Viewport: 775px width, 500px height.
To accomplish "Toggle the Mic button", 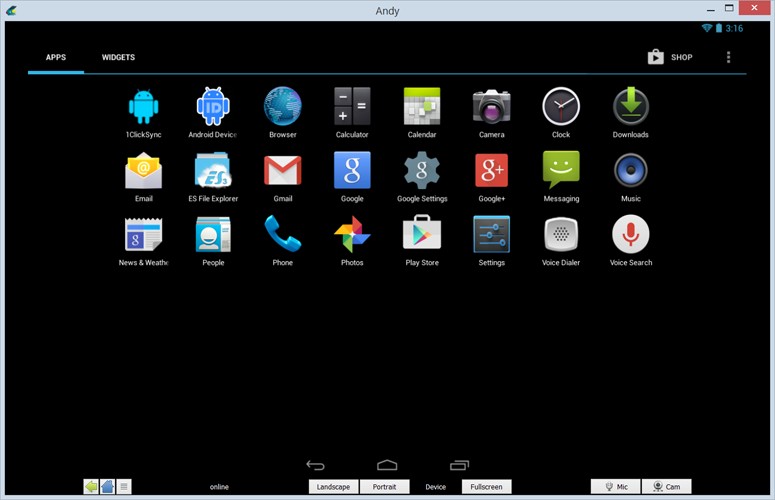I will click(x=615, y=487).
